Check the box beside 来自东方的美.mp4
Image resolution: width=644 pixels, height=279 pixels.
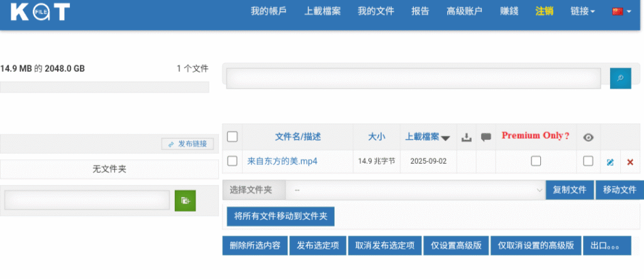tap(232, 161)
